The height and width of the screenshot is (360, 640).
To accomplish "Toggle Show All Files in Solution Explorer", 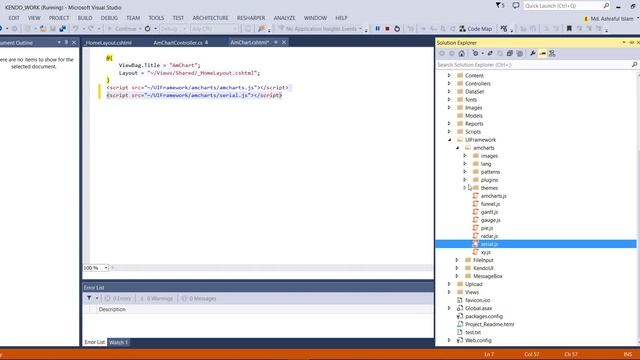I will click(x=520, y=53).
